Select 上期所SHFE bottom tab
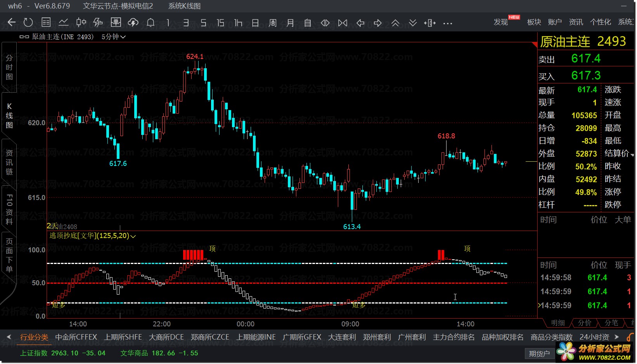The height and width of the screenshot is (364, 637). [x=123, y=337]
